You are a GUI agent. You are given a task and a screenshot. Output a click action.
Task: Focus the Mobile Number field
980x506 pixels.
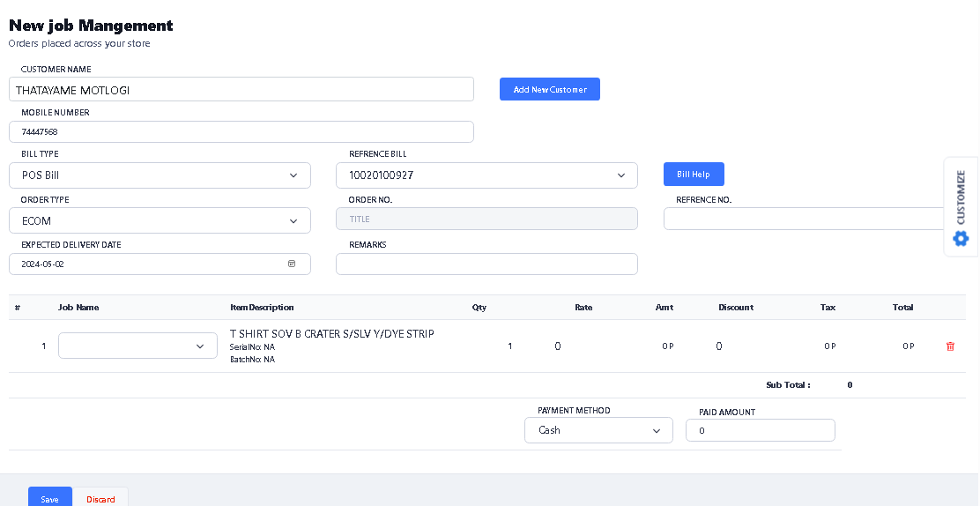[241, 131]
